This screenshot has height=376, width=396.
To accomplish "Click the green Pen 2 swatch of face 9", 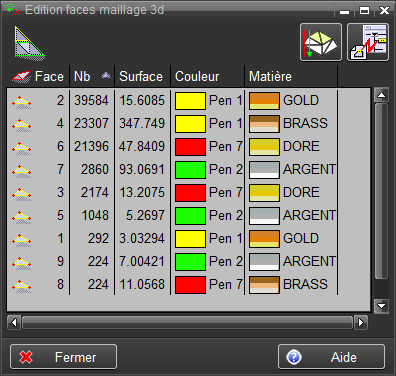I will coord(190,262).
